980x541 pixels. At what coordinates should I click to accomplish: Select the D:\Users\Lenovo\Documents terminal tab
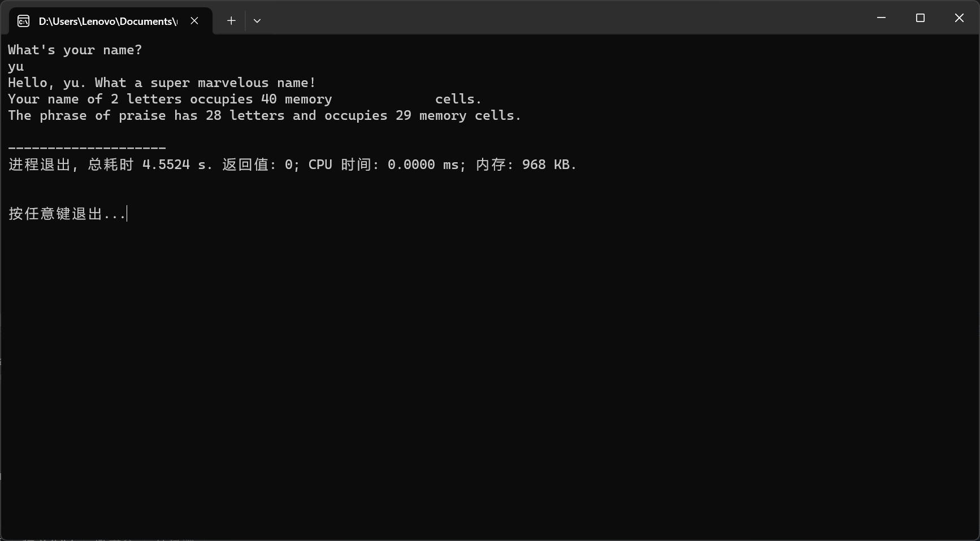tap(111, 21)
